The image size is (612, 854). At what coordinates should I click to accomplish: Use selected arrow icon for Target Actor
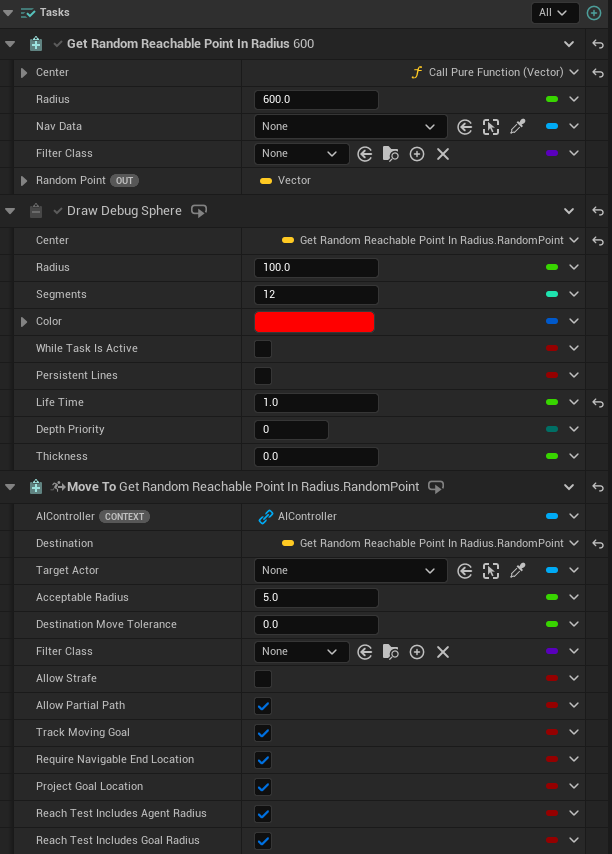pyautogui.click(x=464, y=571)
